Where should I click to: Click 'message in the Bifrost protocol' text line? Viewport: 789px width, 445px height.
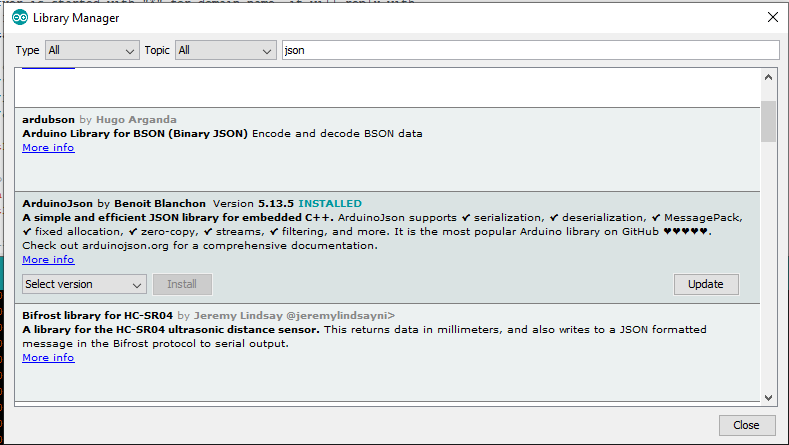point(155,344)
